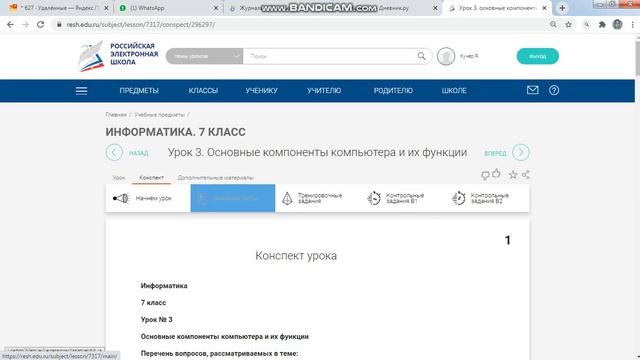This screenshot has width=640, height=360.
Task: Follow Учебные предметы breadcrumb link
Action: pyautogui.click(x=159, y=115)
